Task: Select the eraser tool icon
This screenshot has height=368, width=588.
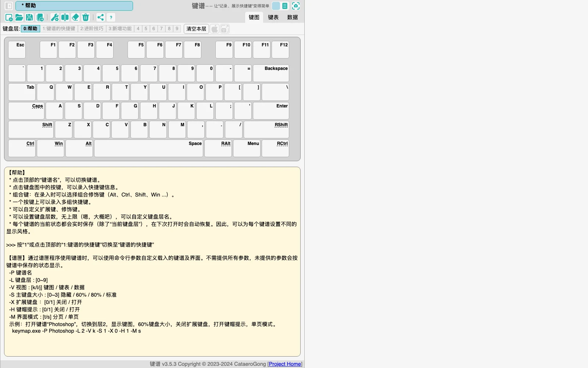Action: pos(75,17)
